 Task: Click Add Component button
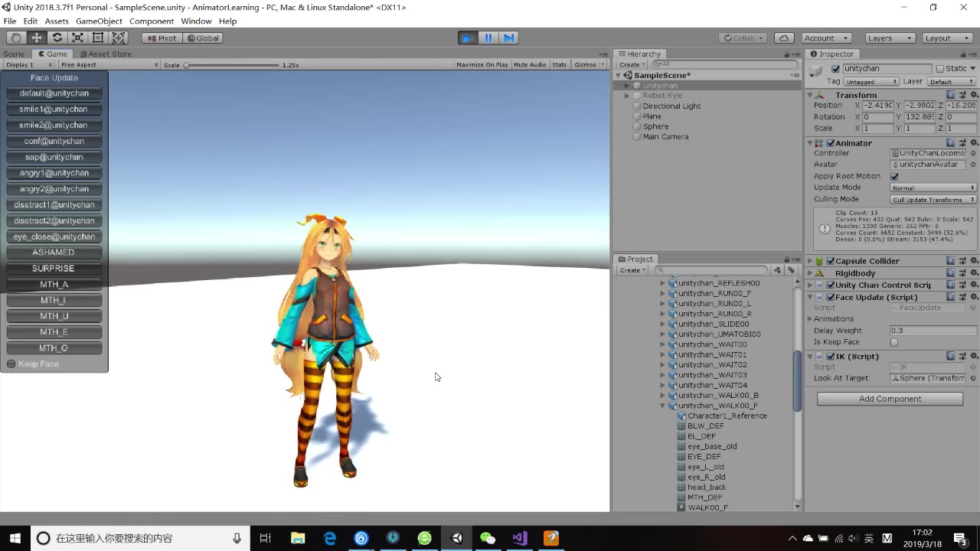tap(890, 399)
